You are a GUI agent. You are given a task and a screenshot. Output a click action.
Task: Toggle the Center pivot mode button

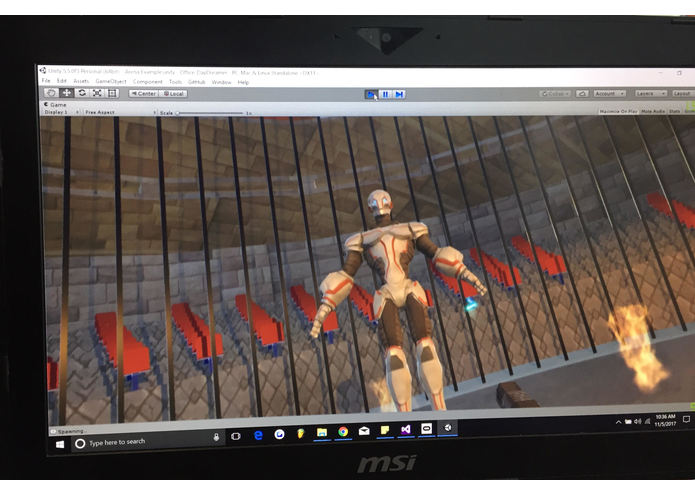[x=143, y=93]
